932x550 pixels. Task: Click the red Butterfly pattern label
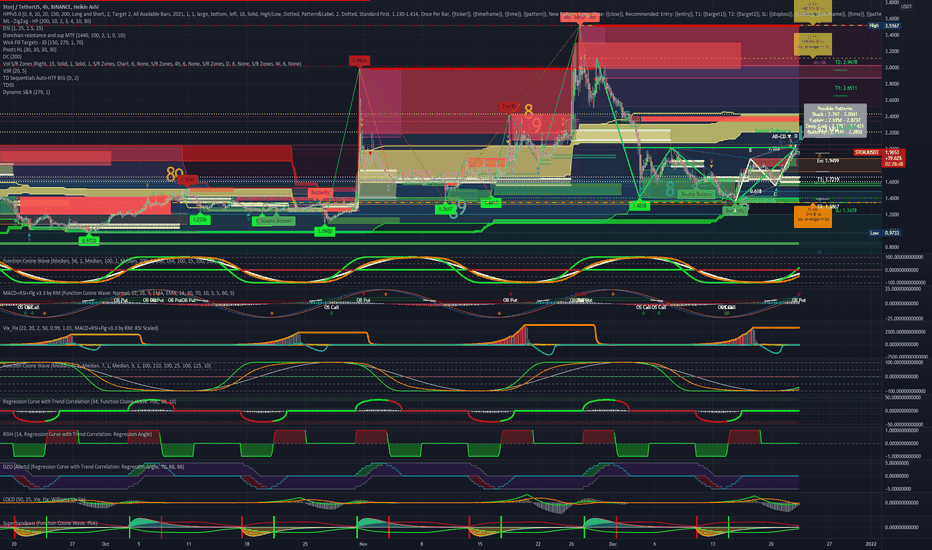click(320, 193)
